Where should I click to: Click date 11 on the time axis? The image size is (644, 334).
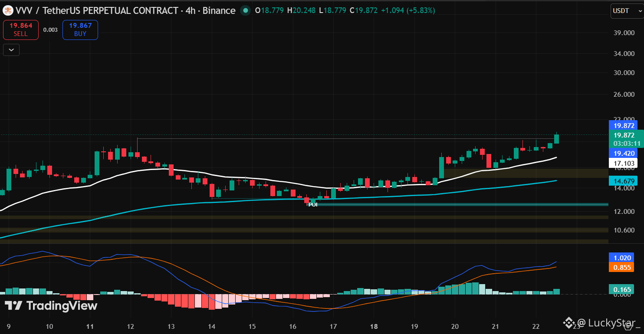90,327
